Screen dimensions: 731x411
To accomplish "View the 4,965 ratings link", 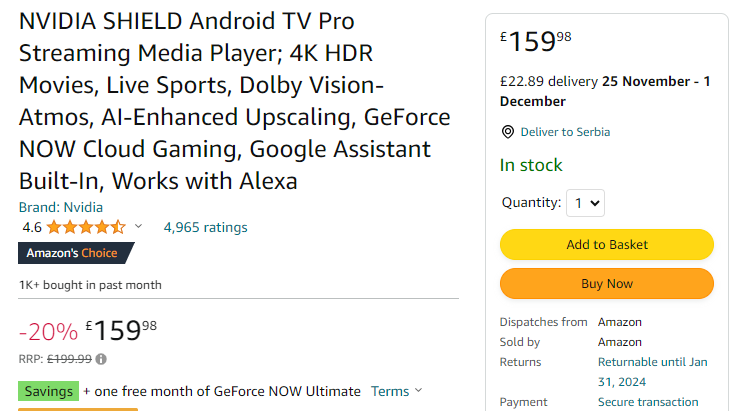I will (205, 227).
